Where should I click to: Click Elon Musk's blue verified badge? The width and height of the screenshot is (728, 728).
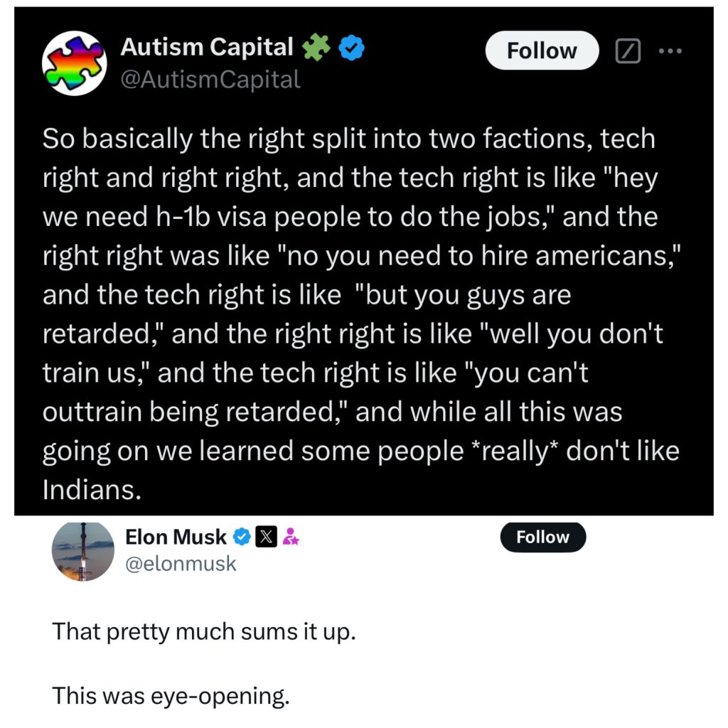[242, 537]
